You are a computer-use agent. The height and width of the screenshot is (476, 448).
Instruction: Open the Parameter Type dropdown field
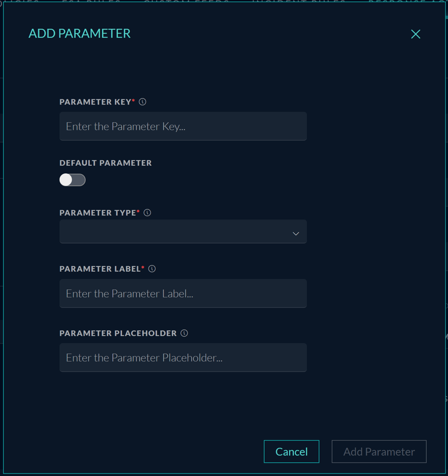[x=183, y=232]
